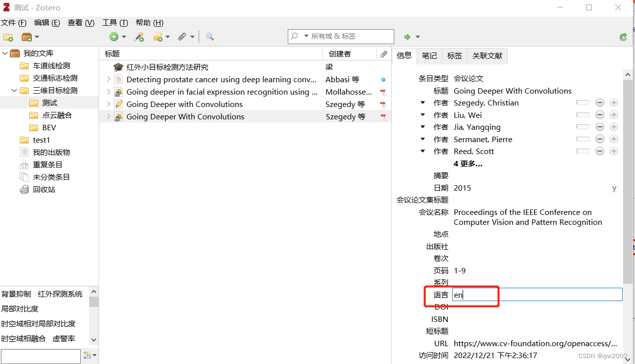The image size is (635, 364).
Task: Expand the selected Going Deeper With Convolutions item
Action: pos(108,117)
